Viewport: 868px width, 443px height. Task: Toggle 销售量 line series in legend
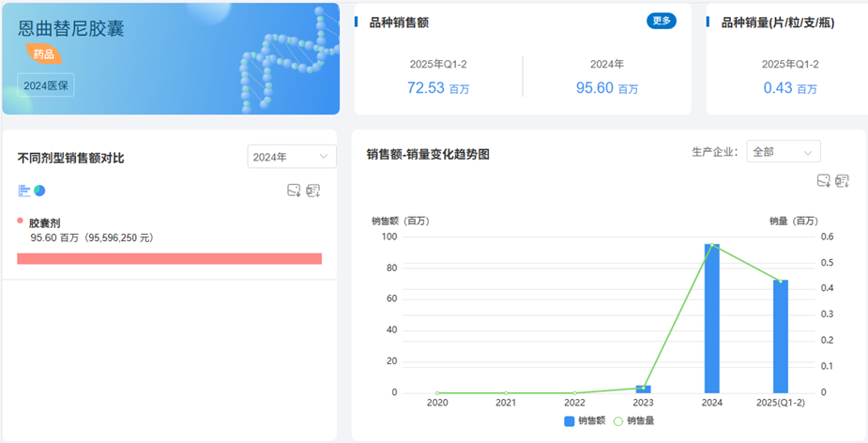633,420
